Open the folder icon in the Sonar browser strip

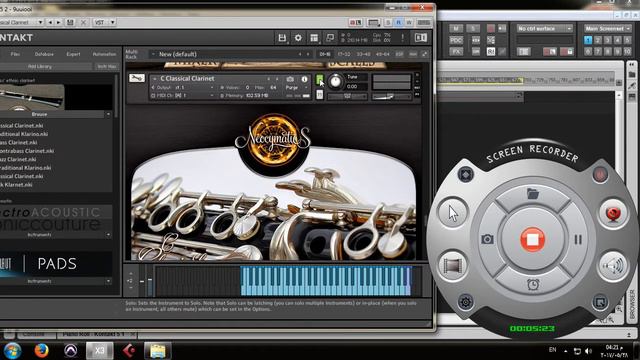(632, 75)
